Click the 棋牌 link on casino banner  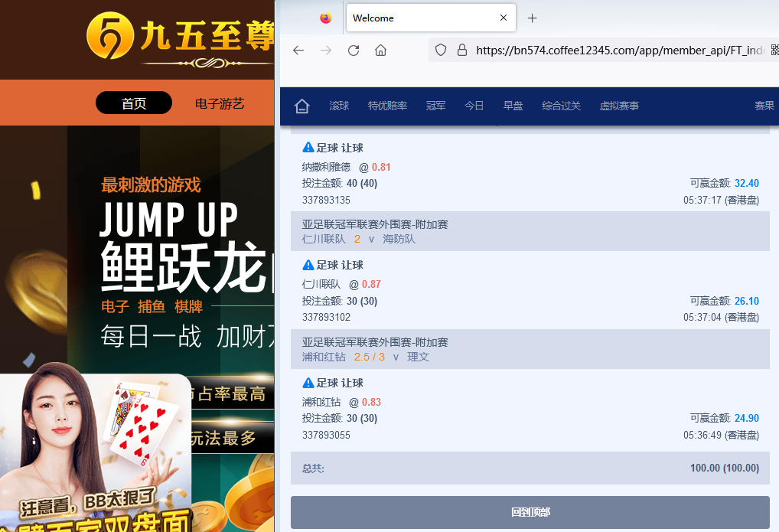click(x=188, y=306)
